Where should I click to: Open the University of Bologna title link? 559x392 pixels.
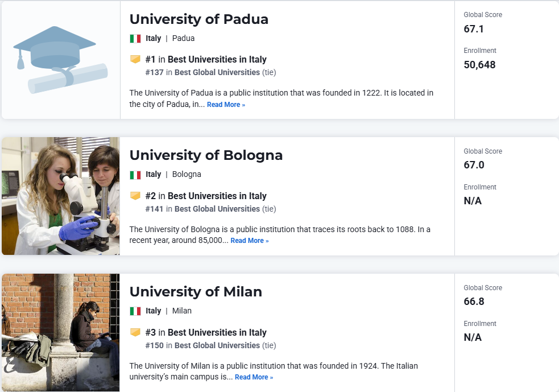[x=206, y=155]
